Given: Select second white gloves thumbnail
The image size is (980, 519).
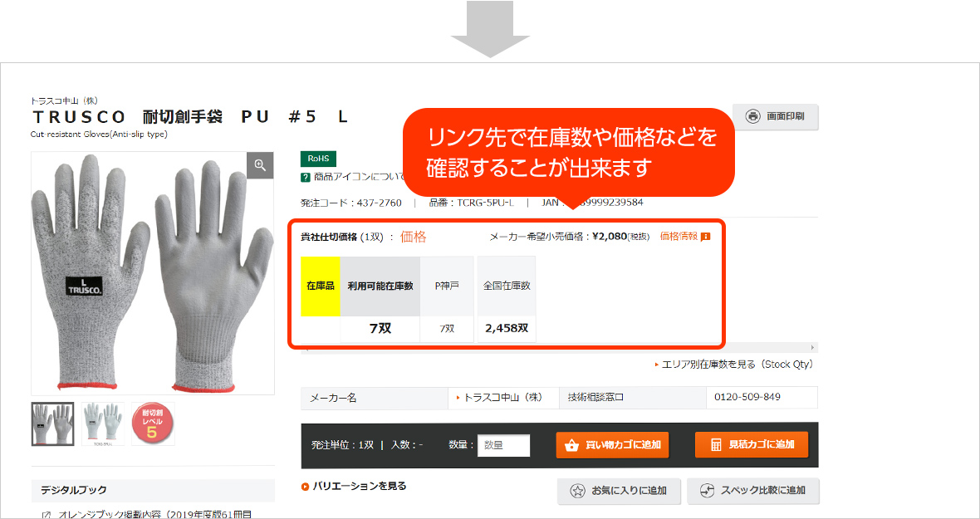Looking at the screenshot, I should 103,424.
